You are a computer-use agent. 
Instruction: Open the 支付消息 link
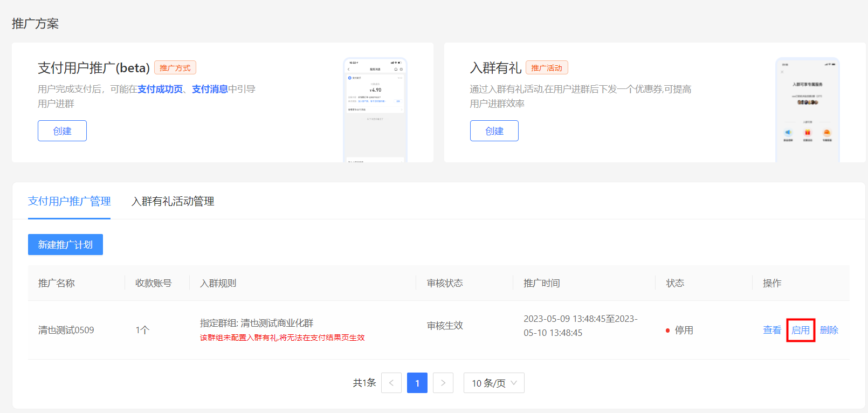210,89
